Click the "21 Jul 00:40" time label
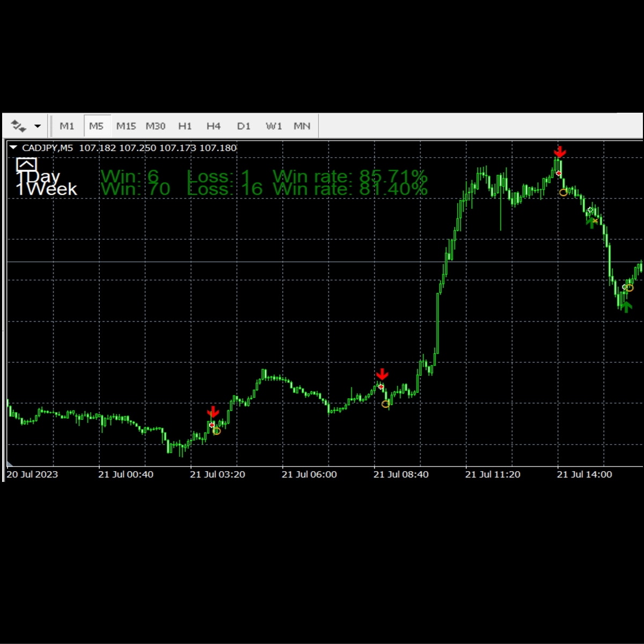The image size is (644, 644). click(126, 474)
